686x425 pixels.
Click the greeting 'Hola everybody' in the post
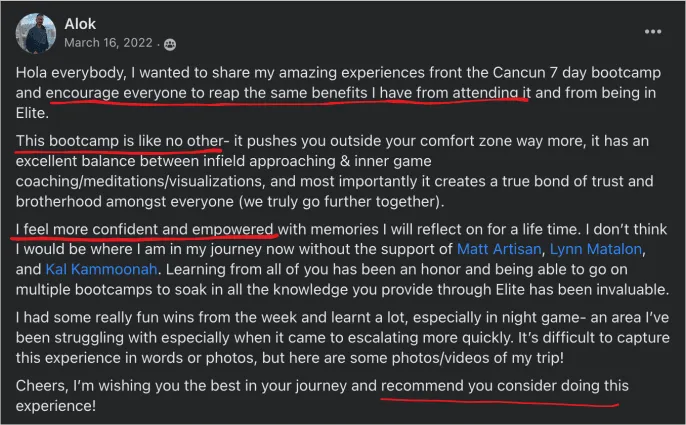70,73
